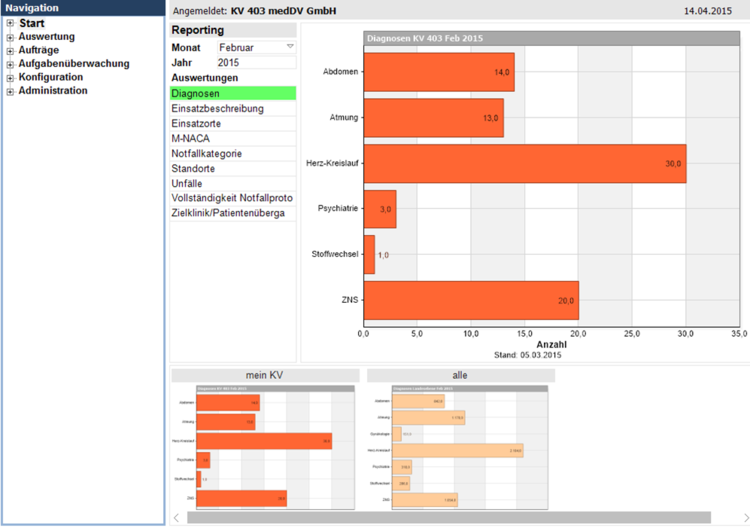The width and height of the screenshot is (750, 528).
Task: Select the Zielklinik/Patientenübergabe report
Action: (x=232, y=213)
